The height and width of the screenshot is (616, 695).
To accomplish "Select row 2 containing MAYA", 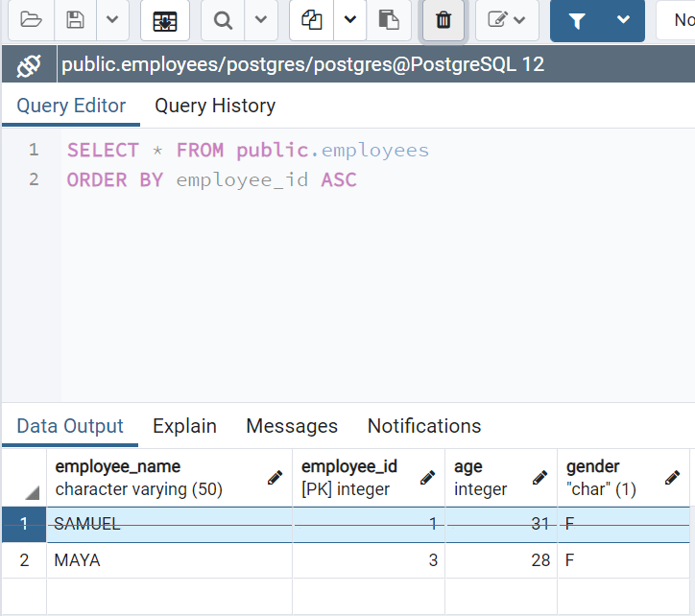I will pos(23,560).
